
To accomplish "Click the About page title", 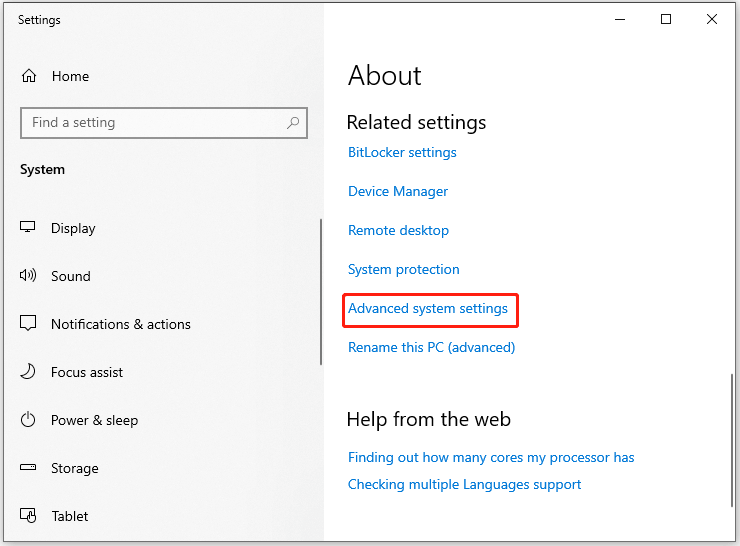I will pos(385,76).
